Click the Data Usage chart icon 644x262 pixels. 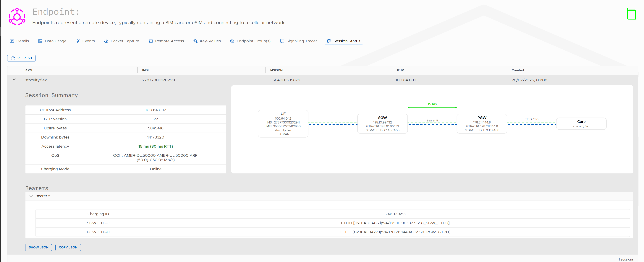(x=40, y=41)
